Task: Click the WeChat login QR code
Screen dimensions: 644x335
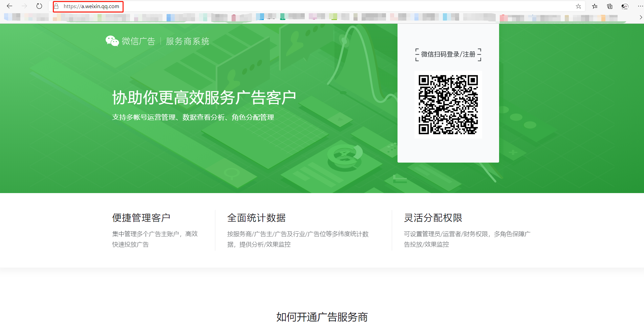Action: [448, 105]
